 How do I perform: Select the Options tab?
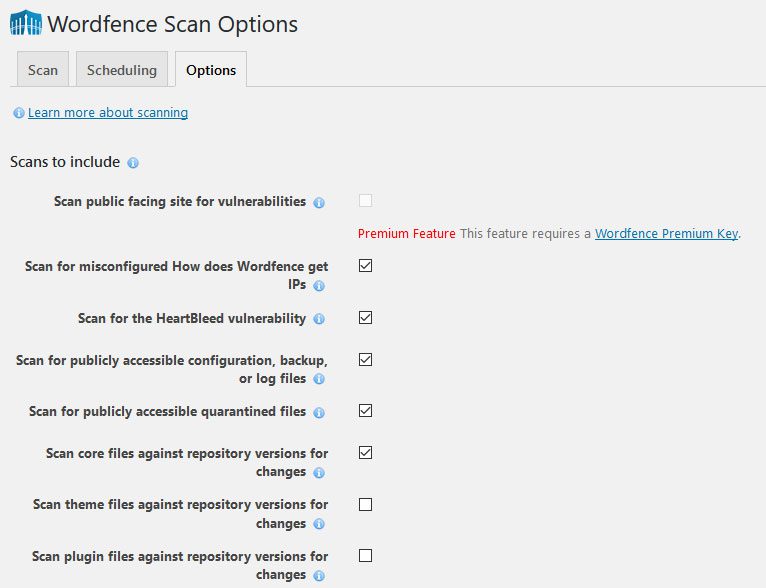[x=211, y=69]
